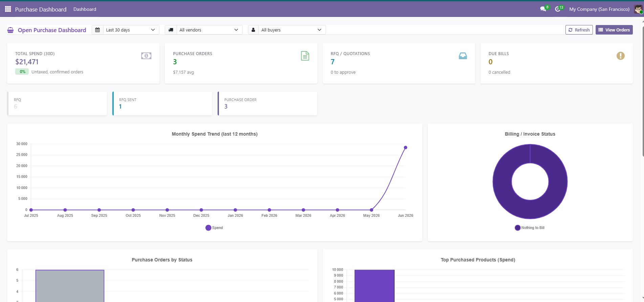Click the $21,471 total spend value
The width and height of the screenshot is (644, 302).
pos(27,62)
